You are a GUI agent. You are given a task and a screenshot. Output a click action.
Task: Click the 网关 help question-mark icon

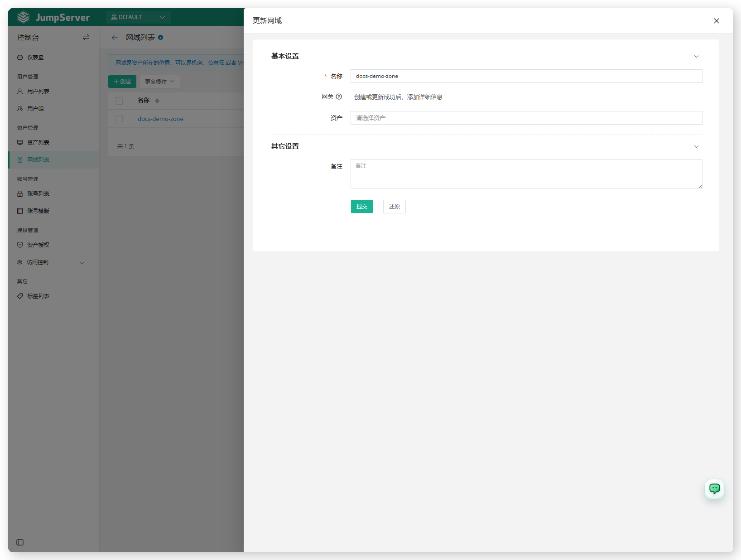(x=339, y=97)
